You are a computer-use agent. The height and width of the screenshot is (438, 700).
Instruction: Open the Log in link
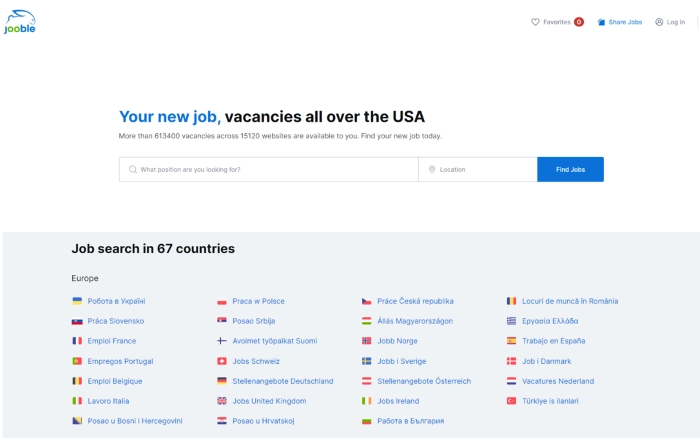[x=676, y=22]
